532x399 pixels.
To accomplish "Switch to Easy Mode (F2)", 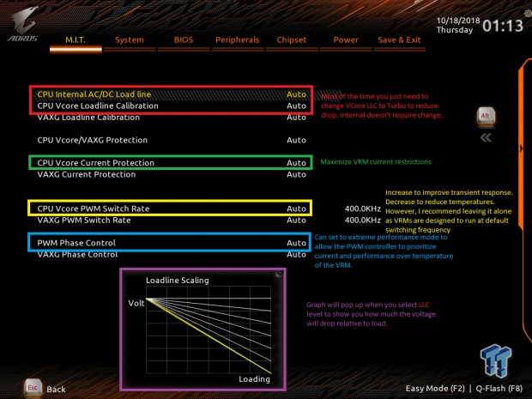I will pos(435,389).
